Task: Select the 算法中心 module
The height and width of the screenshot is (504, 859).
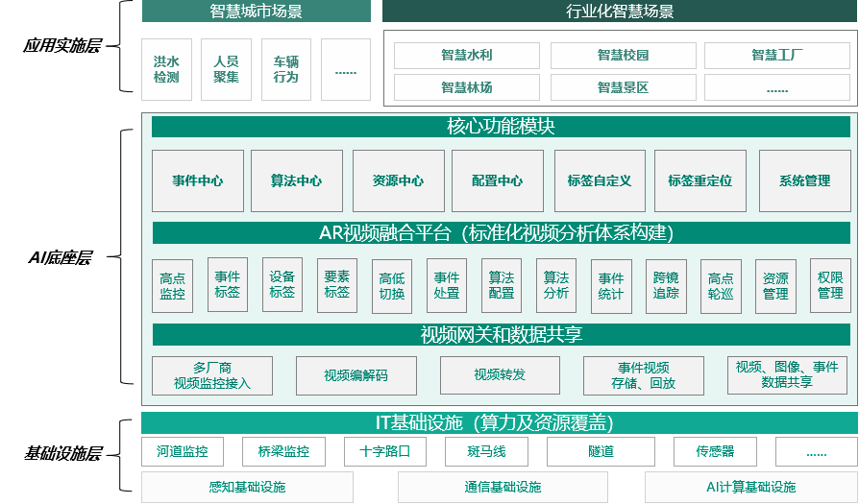Action: 296,181
